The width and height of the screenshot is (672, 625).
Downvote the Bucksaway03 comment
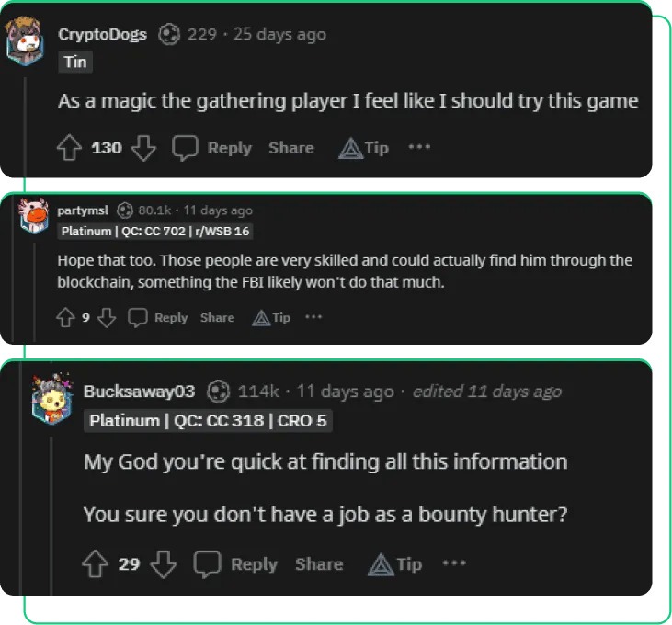[x=163, y=564]
